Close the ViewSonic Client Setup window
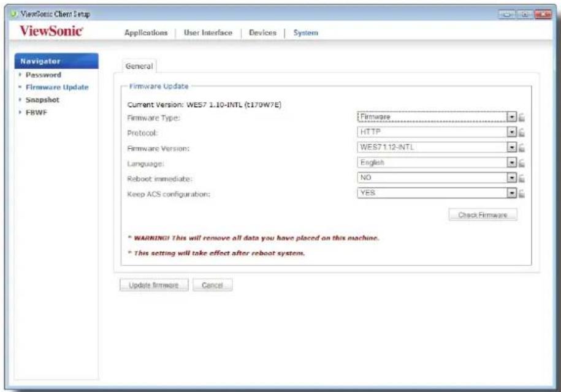 tap(543, 14)
